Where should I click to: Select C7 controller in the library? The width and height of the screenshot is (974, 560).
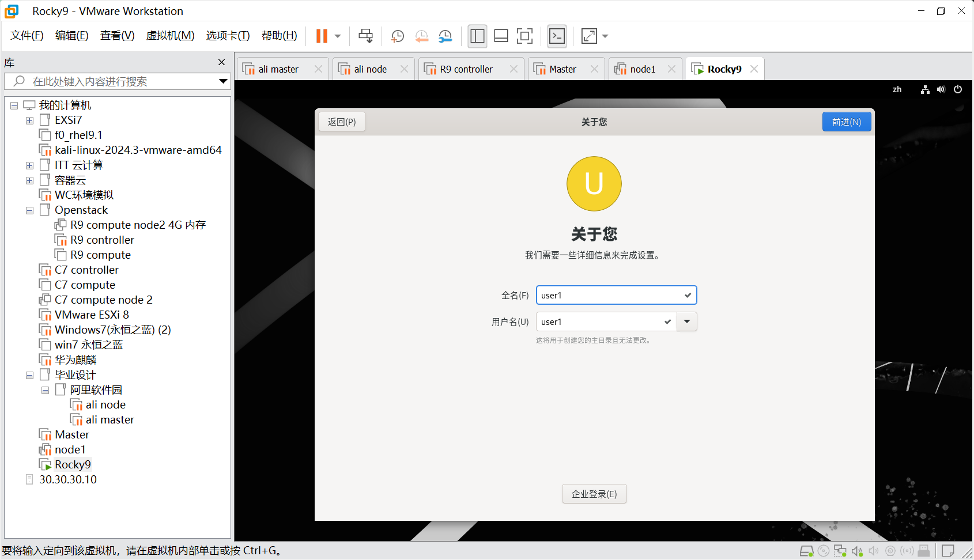click(86, 270)
